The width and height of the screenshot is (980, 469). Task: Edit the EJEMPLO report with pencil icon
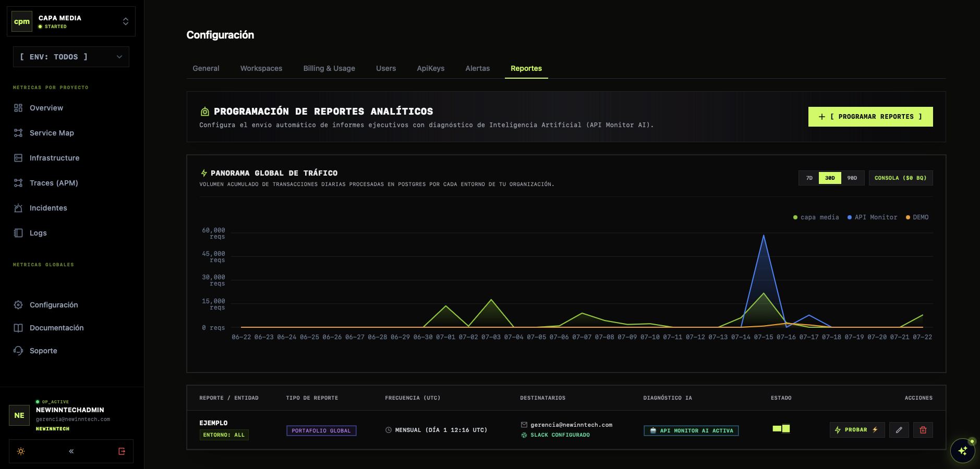[899, 430]
